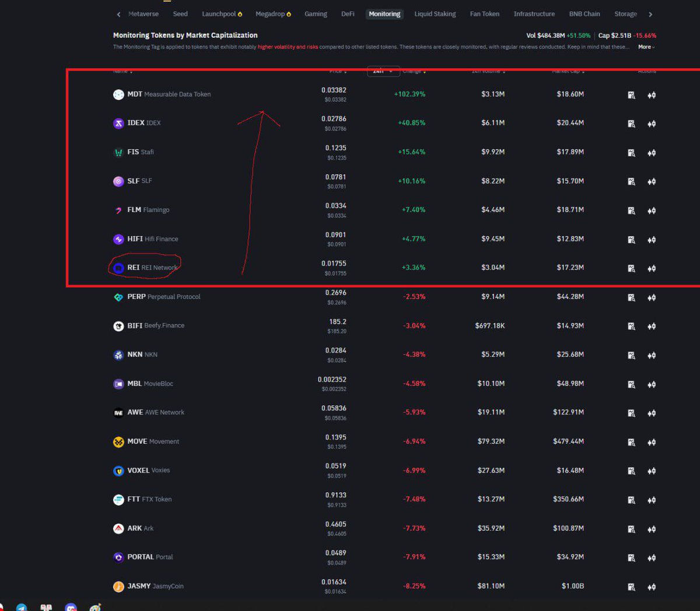Switch to the Liquid Staking tab
700x611 pixels.
435,14
